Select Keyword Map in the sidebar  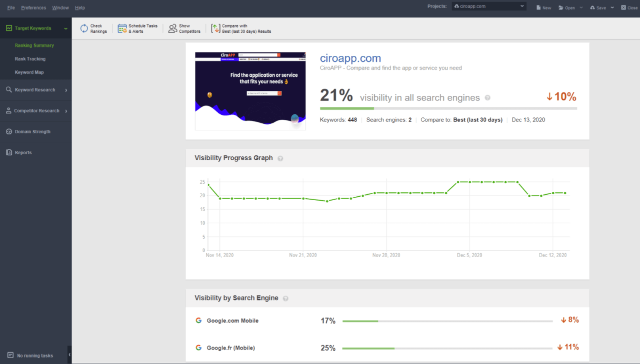29,72
